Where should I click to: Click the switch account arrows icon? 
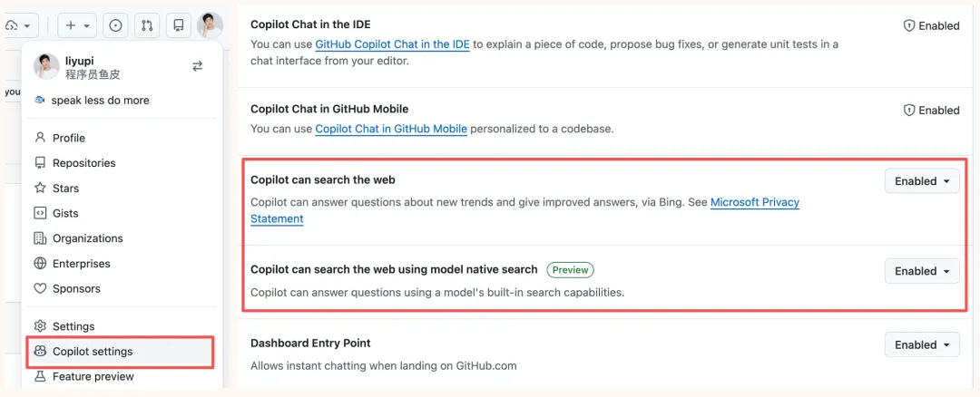pos(197,66)
